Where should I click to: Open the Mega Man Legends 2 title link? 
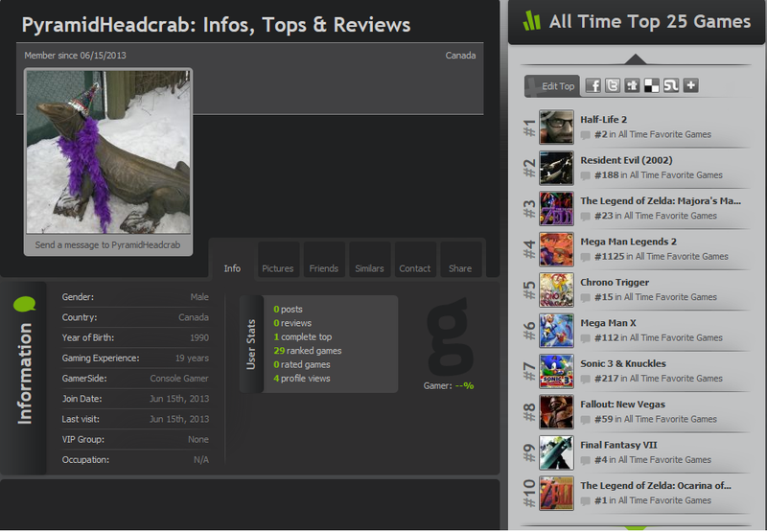tap(628, 242)
